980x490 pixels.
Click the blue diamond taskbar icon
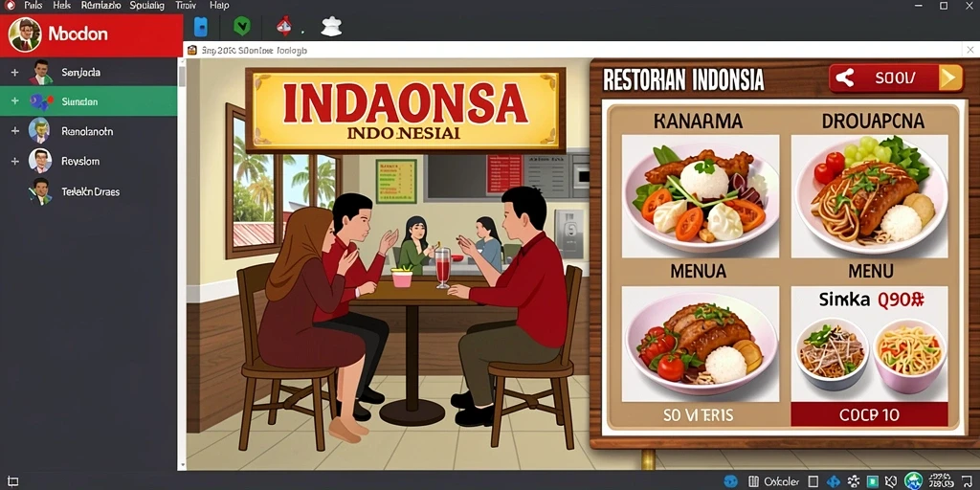pyautogui.click(x=834, y=481)
